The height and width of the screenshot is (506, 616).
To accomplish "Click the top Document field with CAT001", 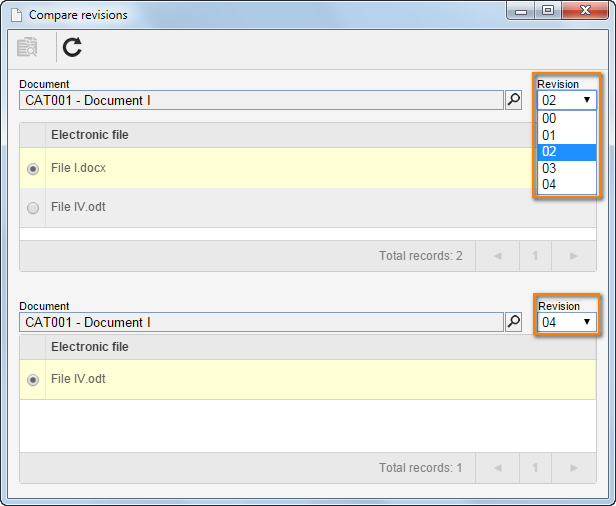I will pyautogui.click(x=261, y=100).
